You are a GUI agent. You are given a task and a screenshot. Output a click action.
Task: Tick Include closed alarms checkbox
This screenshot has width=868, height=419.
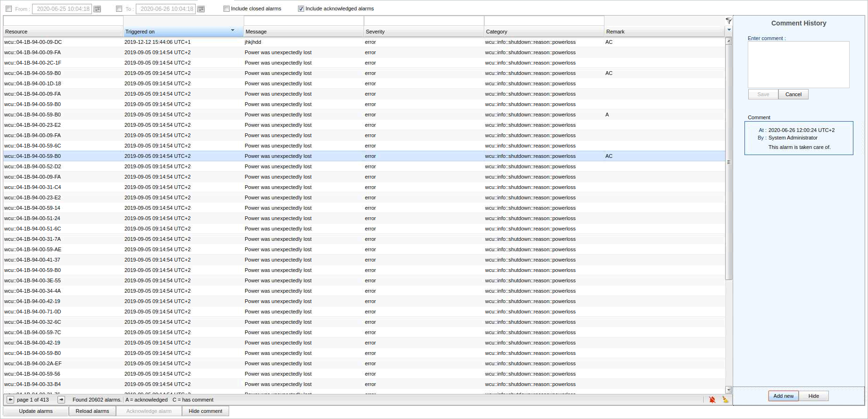click(226, 8)
